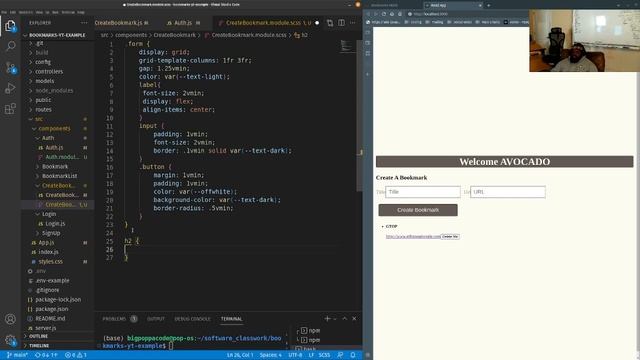Open package.json in the explorer
Viewport: 640px width, 360px height.
51,309
